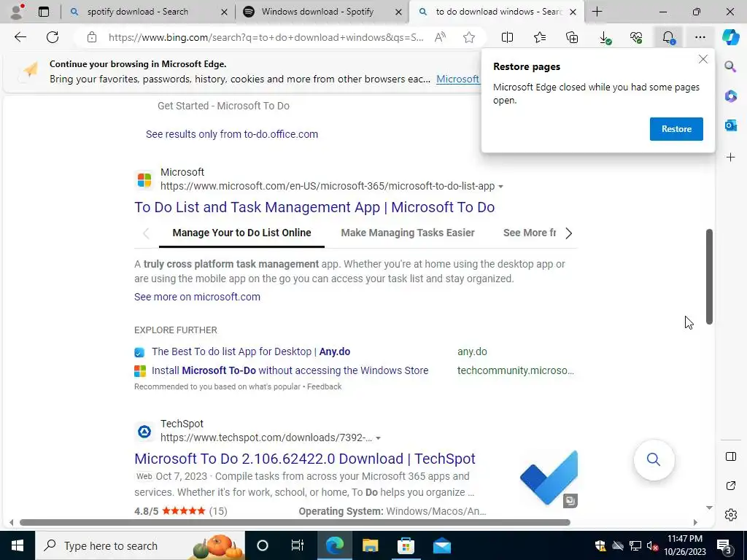
Task: Close the to do download windows tab
Action: [x=573, y=12]
